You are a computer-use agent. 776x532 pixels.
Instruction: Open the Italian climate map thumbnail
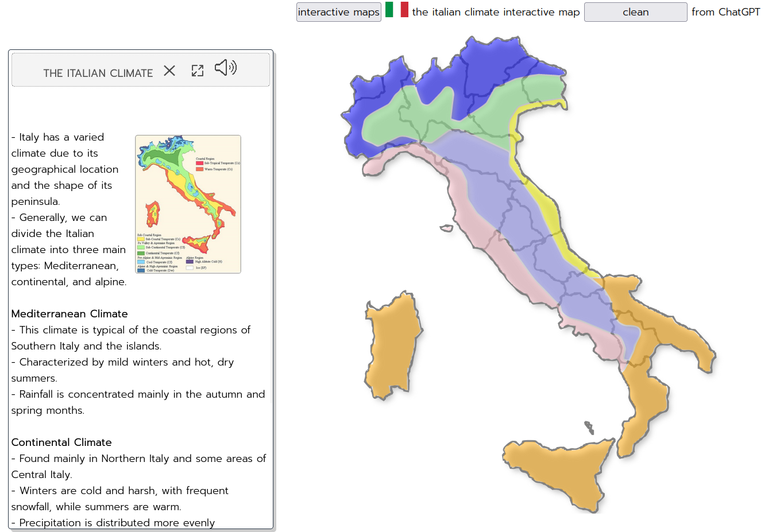pyautogui.click(x=188, y=204)
